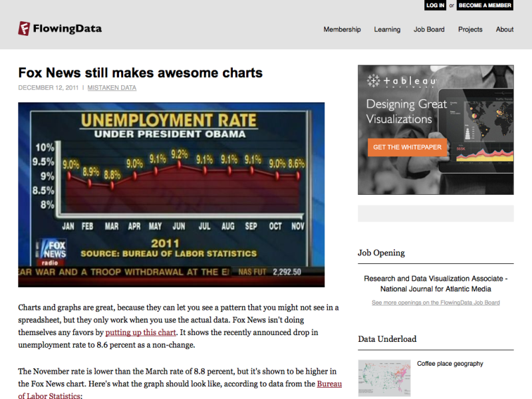Click the search field below the Tableau ad

tap(436, 213)
